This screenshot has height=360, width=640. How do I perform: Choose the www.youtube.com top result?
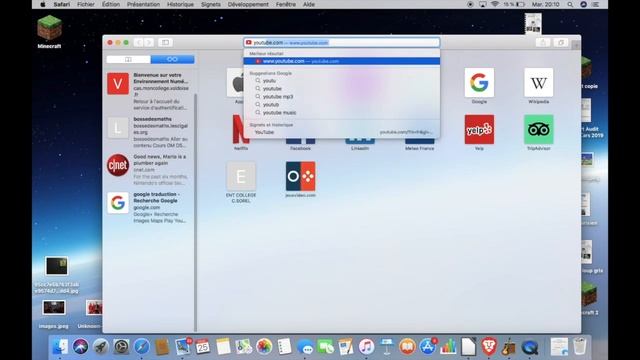click(x=342, y=61)
